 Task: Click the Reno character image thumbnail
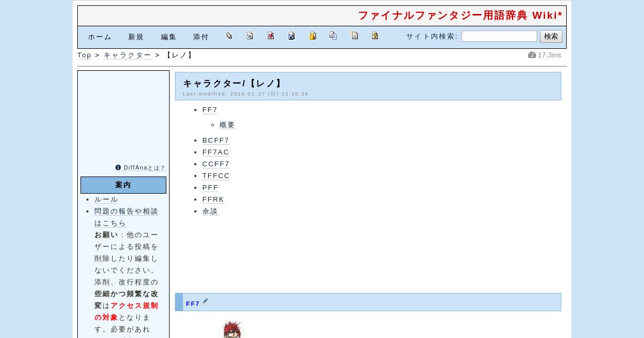tap(232, 329)
